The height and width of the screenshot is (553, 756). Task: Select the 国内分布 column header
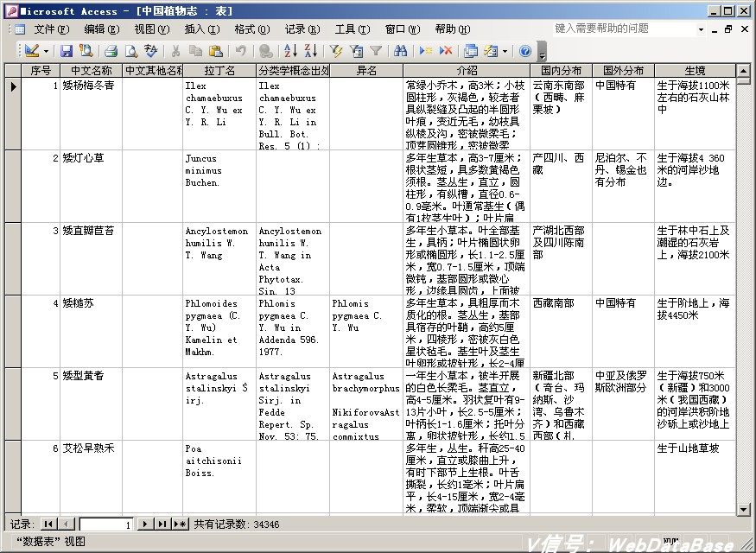pyautogui.click(x=562, y=70)
